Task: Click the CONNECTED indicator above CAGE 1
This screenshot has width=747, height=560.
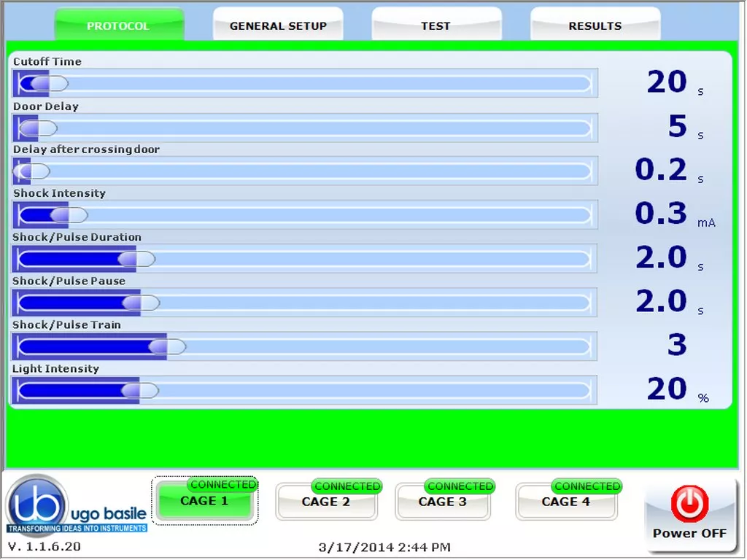Action: coord(222,484)
